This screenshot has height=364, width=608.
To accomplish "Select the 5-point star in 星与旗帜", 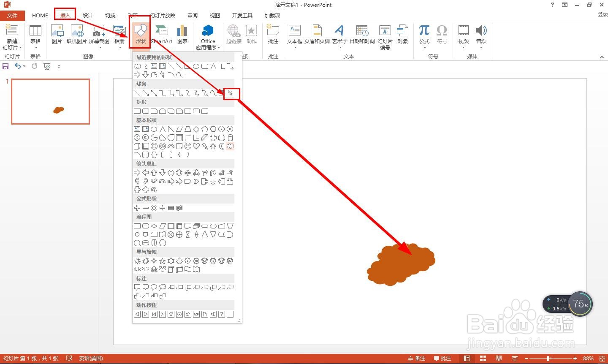I will tap(163, 261).
